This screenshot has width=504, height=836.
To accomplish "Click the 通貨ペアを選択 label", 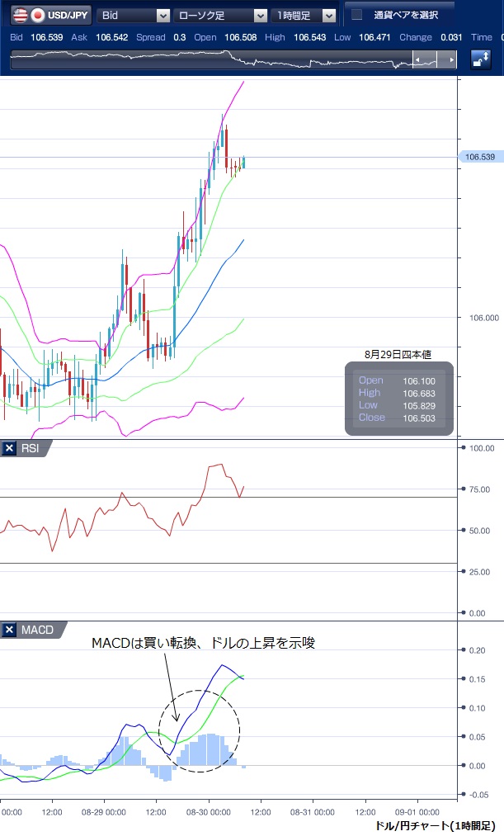I will click(405, 15).
